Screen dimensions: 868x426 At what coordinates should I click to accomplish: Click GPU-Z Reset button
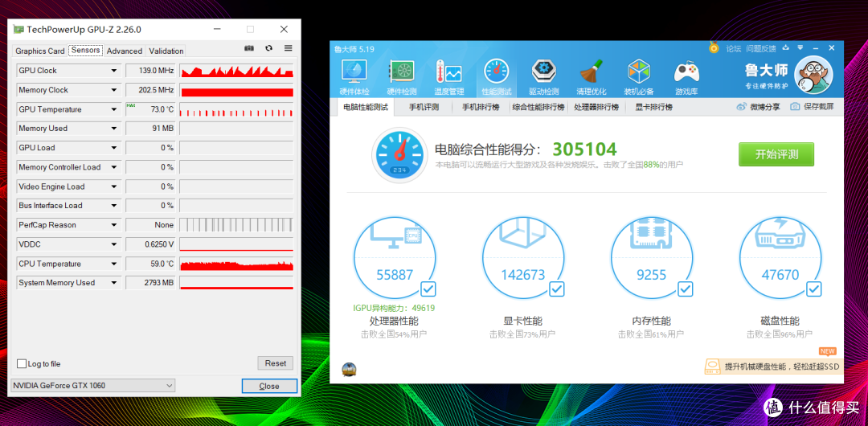pyautogui.click(x=275, y=363)
